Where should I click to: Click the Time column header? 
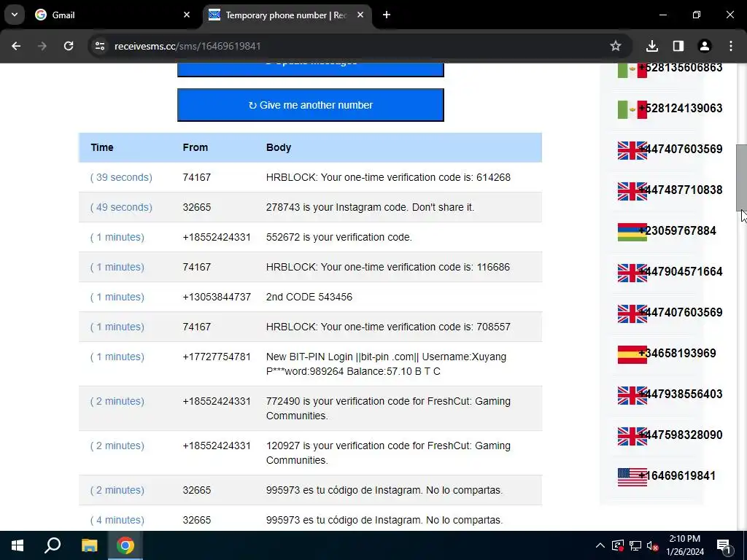[x=102, y=147]
